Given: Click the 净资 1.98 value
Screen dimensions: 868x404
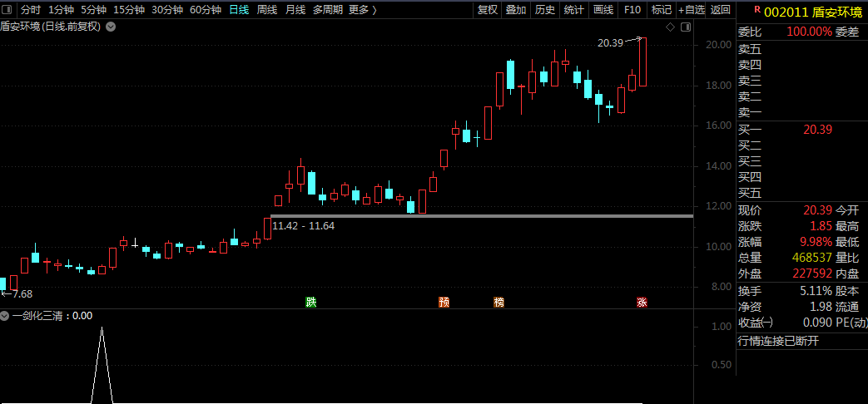Looking at the screenshot, I should pyautogui.click(x=821, y=307).
